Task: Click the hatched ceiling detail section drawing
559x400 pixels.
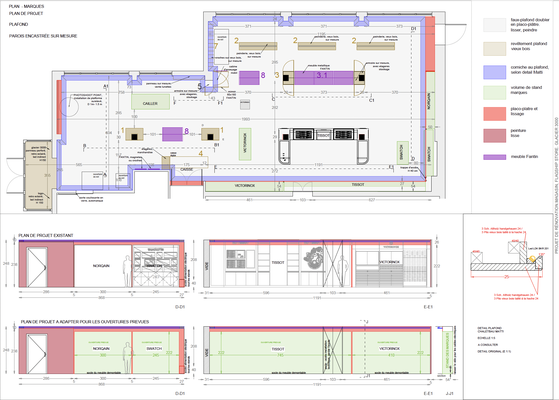Action: [507, 259]
